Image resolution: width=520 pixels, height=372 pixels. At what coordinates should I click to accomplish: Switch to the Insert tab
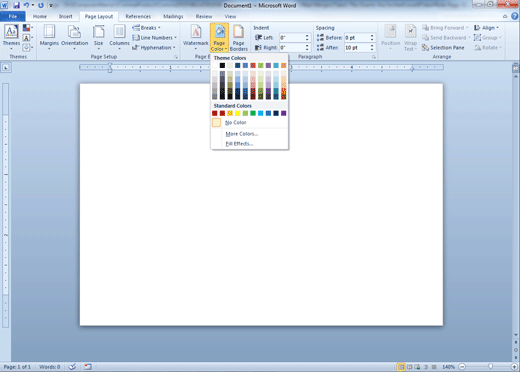click(65, 16)
